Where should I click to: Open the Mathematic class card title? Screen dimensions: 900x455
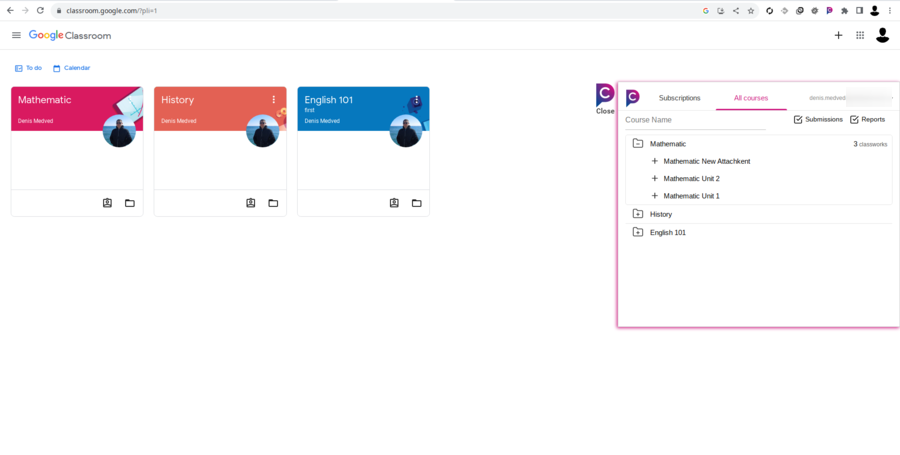pos(45,100)
